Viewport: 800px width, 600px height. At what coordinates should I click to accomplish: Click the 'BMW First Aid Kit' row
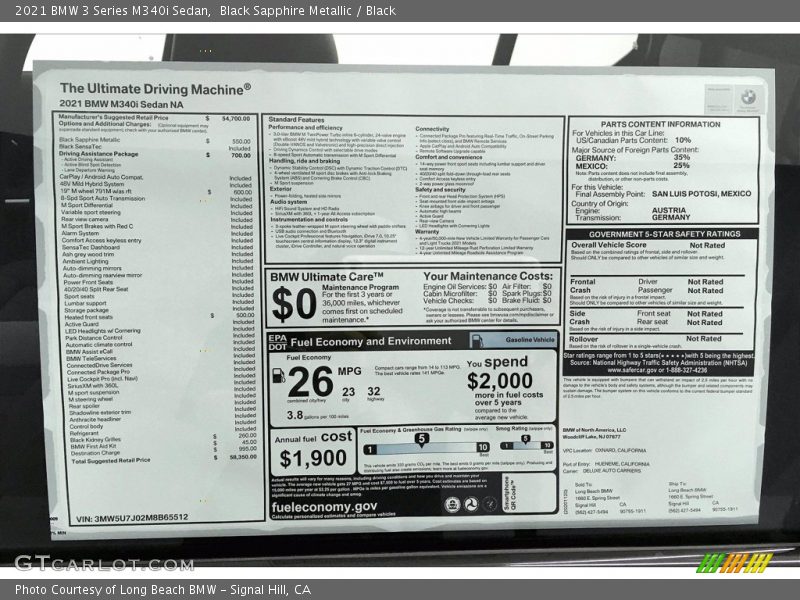pyautogui.click(x=163, y=446)
